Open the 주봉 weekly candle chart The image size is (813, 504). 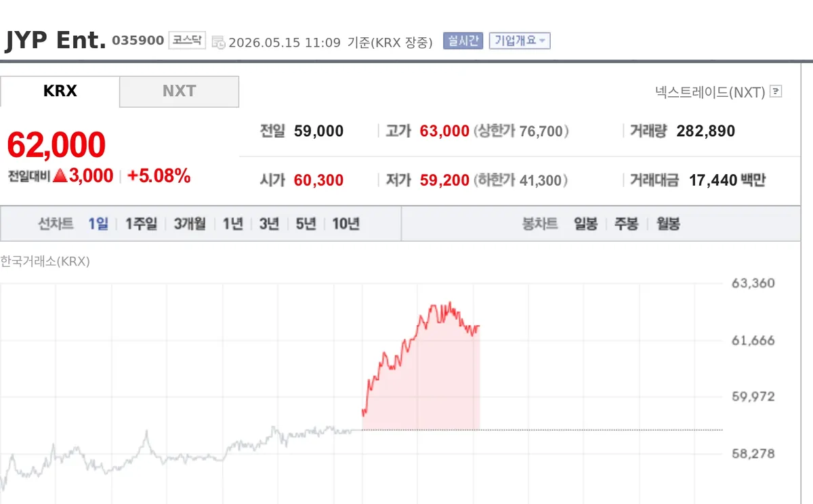[x=627, y=224]
